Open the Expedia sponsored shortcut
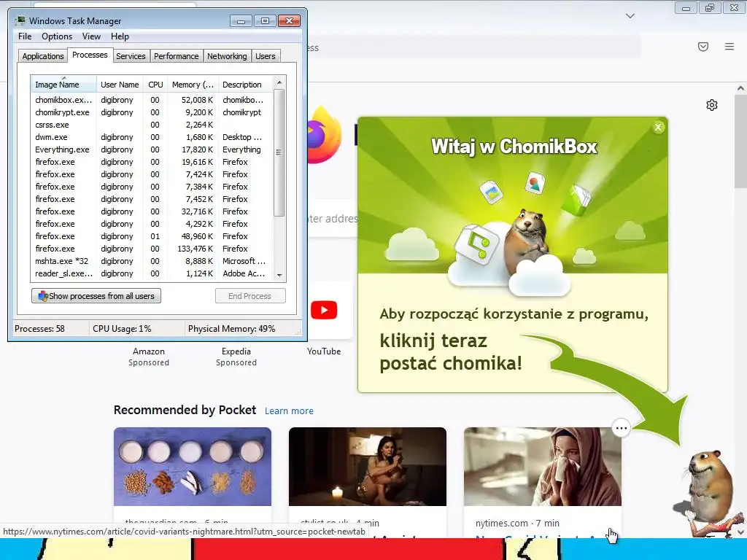The image size is (747, 560). [236, 356]
